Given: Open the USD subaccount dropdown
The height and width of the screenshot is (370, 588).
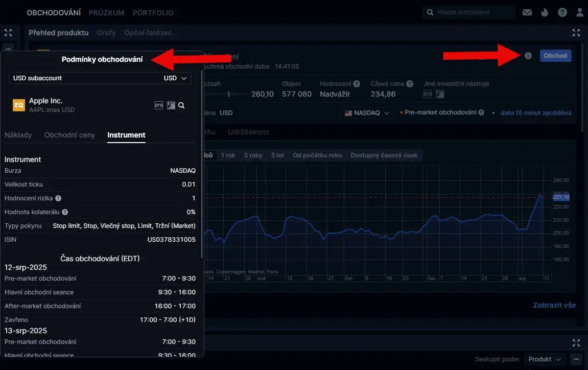Looking at the screenshot, I should click(x=100, y=78).
